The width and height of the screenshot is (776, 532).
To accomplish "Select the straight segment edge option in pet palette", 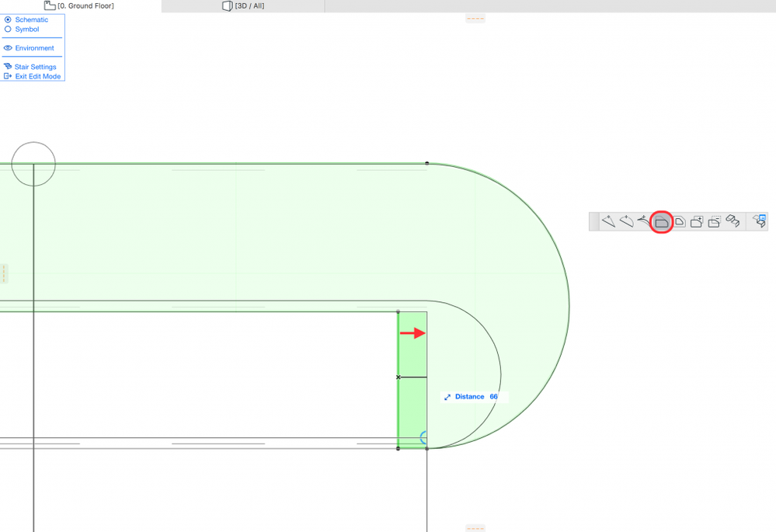I will tap(608, 221).
